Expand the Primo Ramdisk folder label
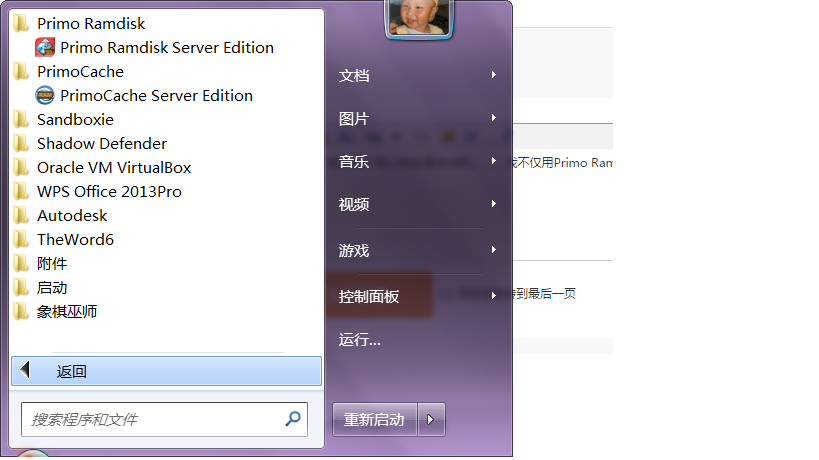Image resolution: width=819 pixels, height=460 pixels. pos(91,23)
